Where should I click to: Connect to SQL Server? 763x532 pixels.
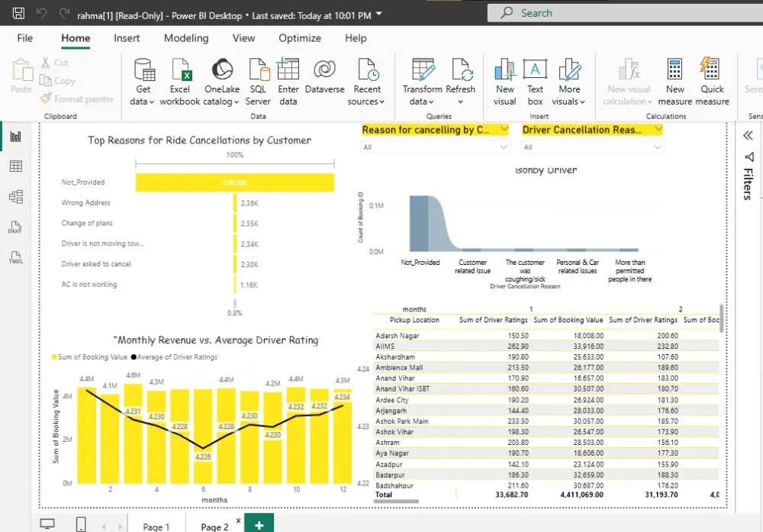[x=258, y=81]
